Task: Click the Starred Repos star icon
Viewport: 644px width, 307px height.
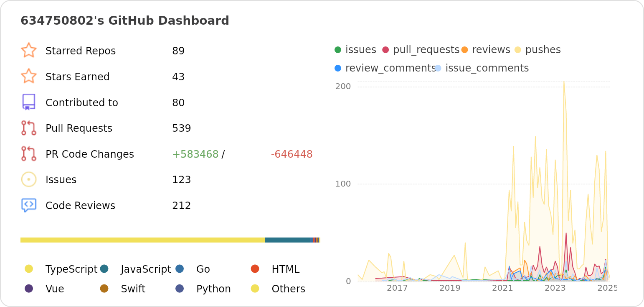Action: pyautogui.click(x=29, y=50)
